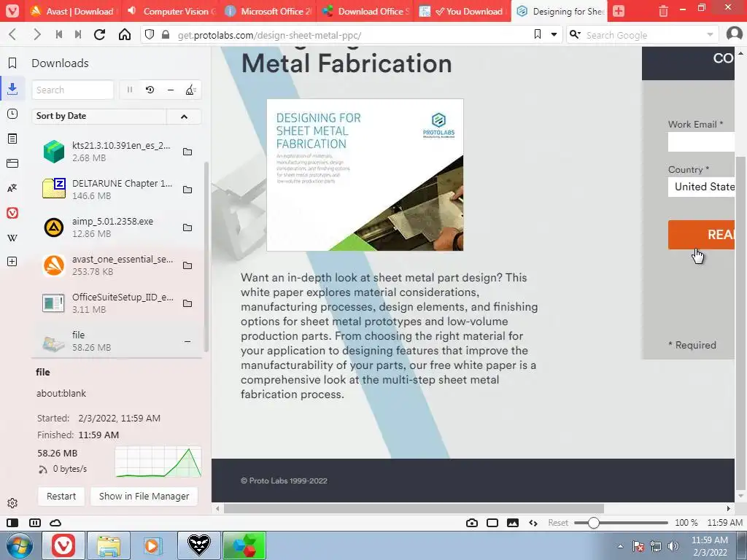Click Show in File Manager
Viewport: 747px width, 560px height.
(144, 496)
